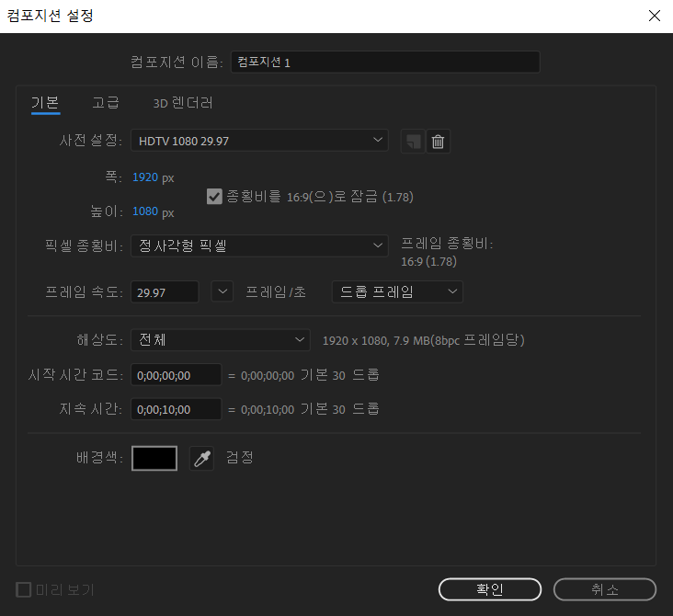Open the 드롭 프레임 dropdown
The height and width of the screenshot is (616, 673).
pyautogui.click(x=397, y=291)
